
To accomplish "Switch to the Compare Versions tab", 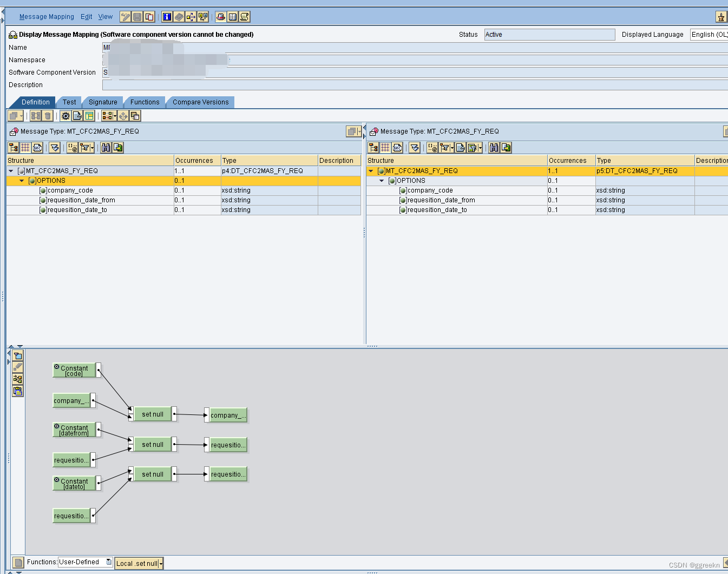I will (201, 102).
